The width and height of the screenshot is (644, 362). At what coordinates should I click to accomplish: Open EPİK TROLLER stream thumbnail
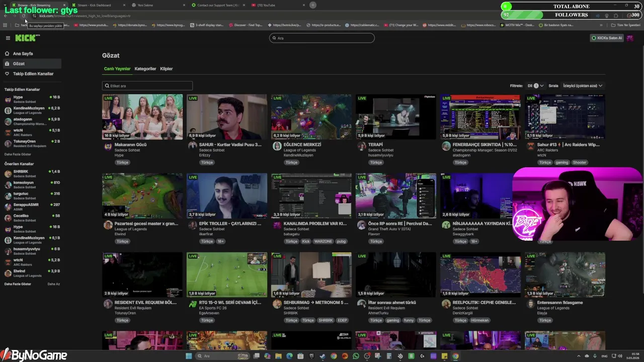click(227, 196)
